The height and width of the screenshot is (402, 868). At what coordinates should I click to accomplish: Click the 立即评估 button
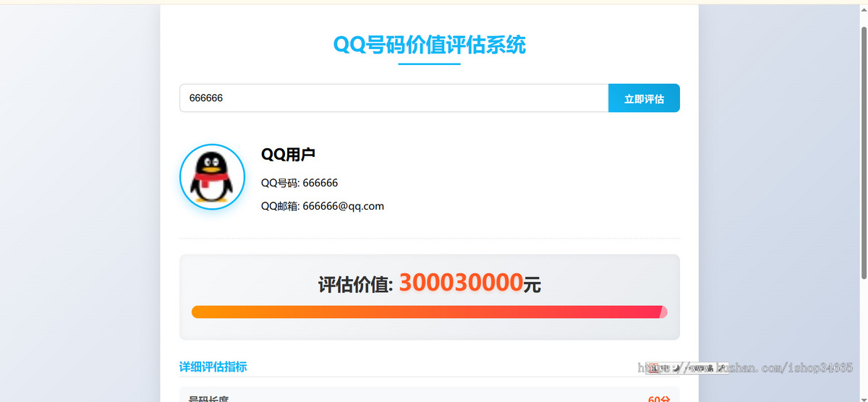(644, 98)
